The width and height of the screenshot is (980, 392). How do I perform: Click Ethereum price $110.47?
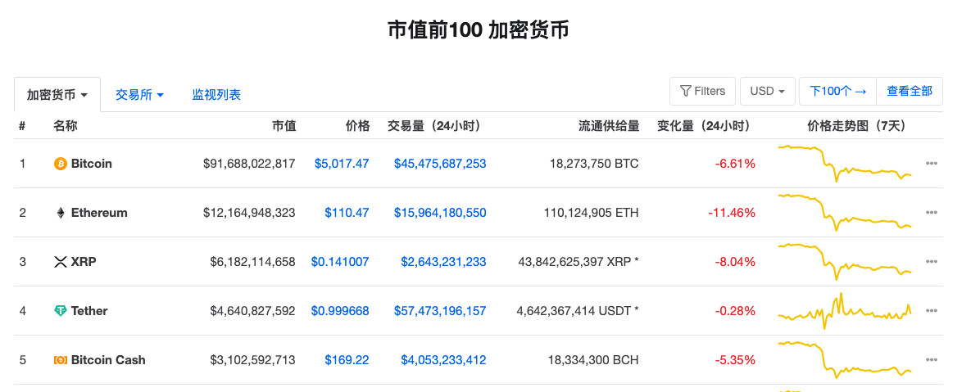pyautogui.click(x=347, y=213)
